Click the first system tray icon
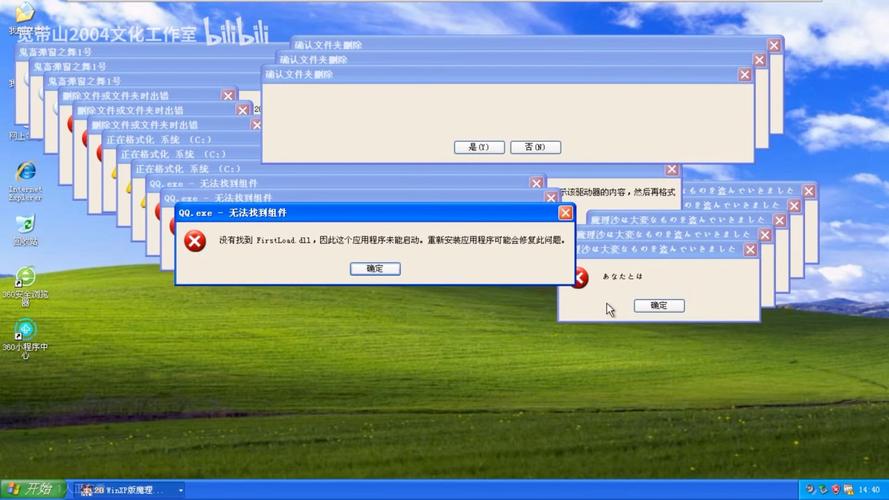Screen dimensions: 889x500 pyautogui.click(x=810, y=490)
